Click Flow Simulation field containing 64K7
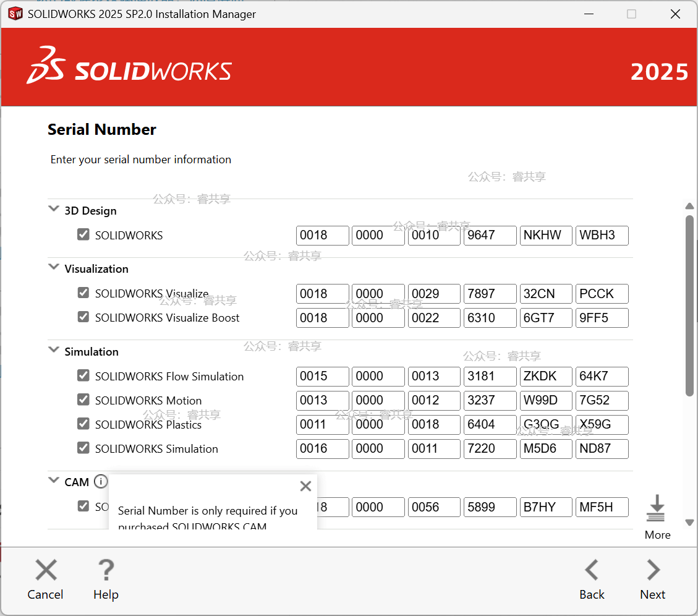Screen dimensions: 698x616 coord(602,377)
